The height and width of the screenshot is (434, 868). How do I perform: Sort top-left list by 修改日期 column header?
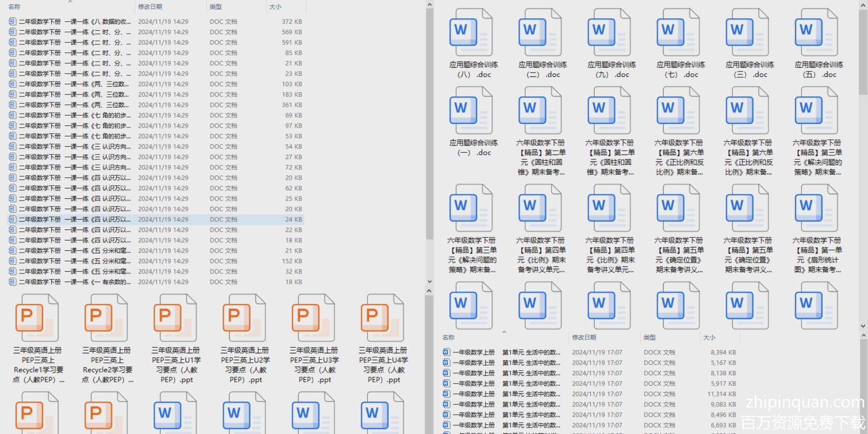150,7
